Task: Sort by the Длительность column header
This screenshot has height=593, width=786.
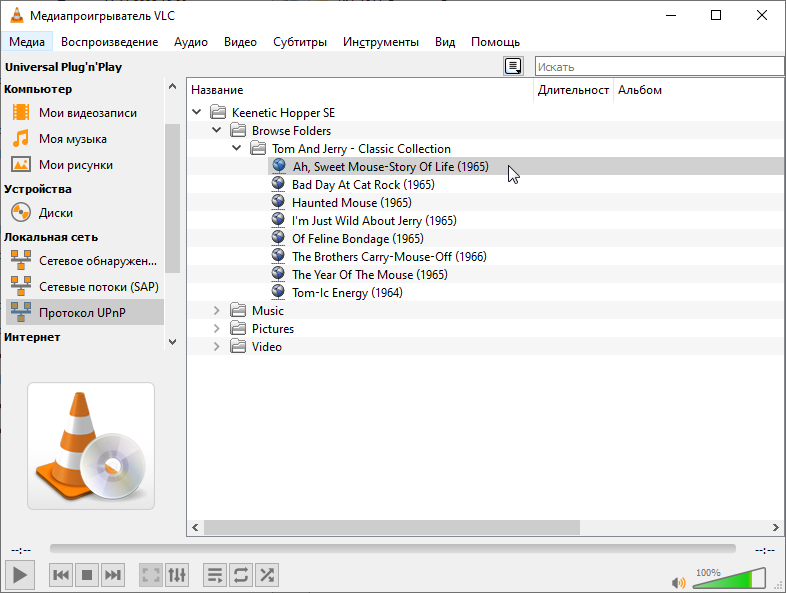Action: click(573, 90)
